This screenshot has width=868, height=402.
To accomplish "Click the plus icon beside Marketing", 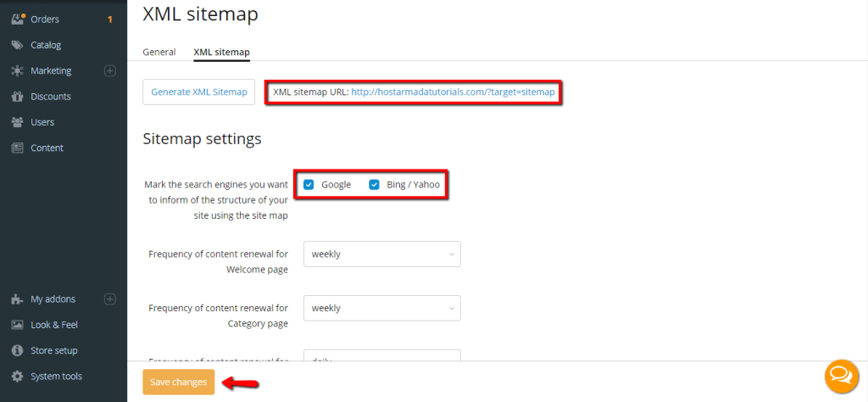I will 110,71.
